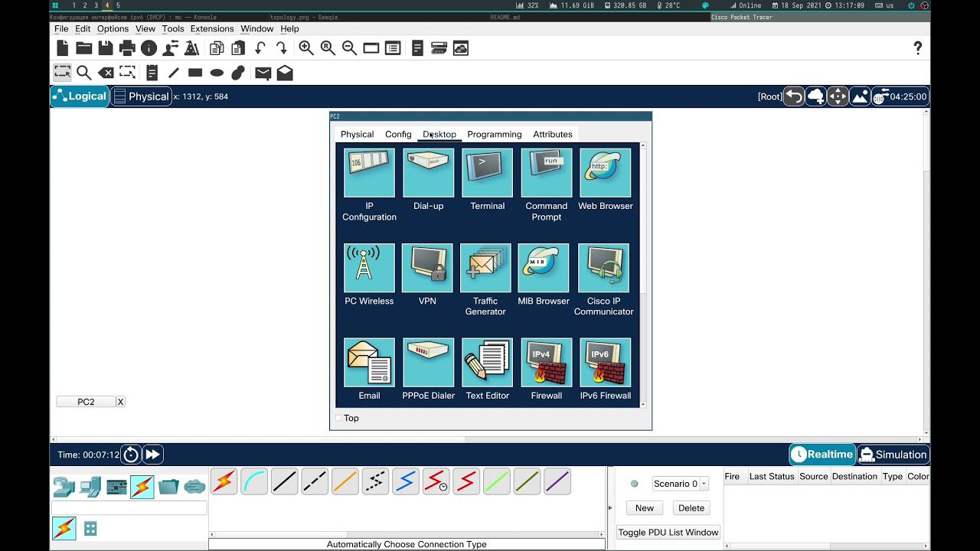Switch to the Attributes tab
Screen dimensions: 980x551
pyautogui.click(x=553, y=134)
